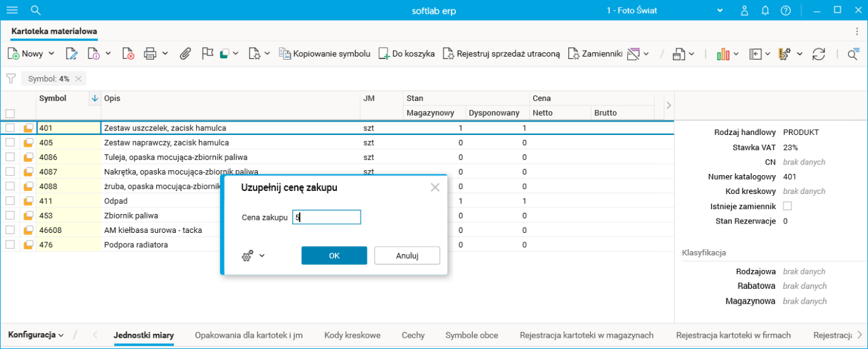Click the green color marker swatch
Image resolution: width=868 pixels, height=349 pixels.
tap(224, 54)
